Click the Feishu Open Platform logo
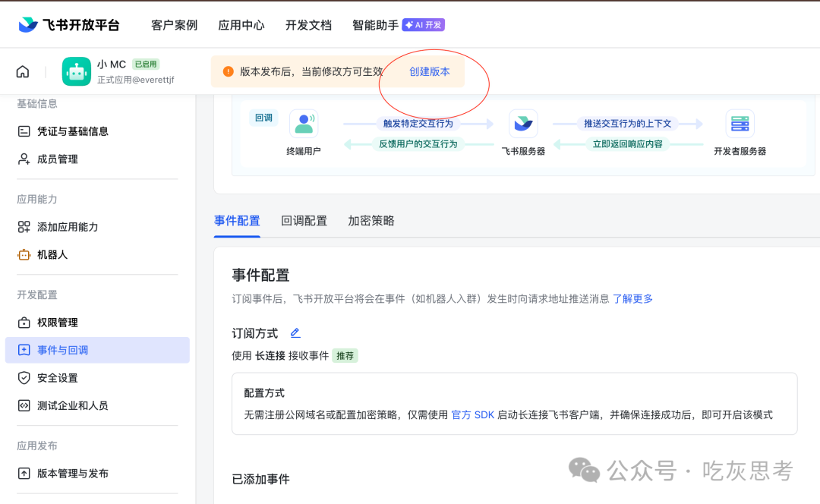This screenshot has height=504, width=820. 68,24
